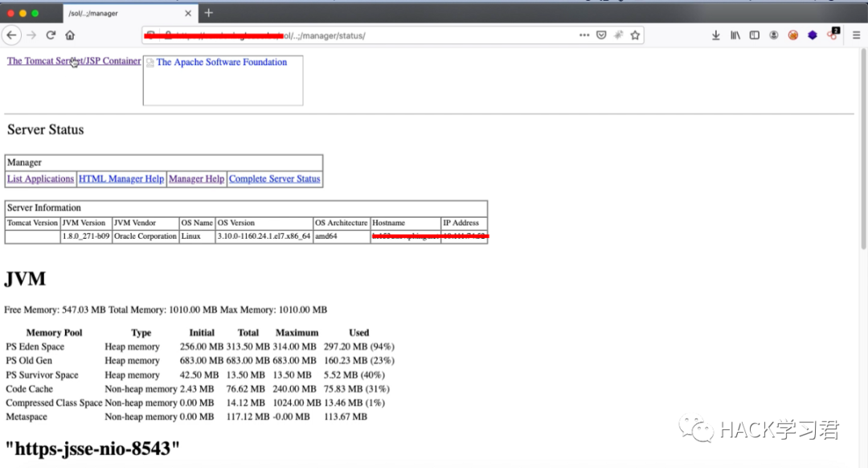This screenshot has height=468, width=868.
Task: Open the Firefox account icon
Action: [774, 35]
